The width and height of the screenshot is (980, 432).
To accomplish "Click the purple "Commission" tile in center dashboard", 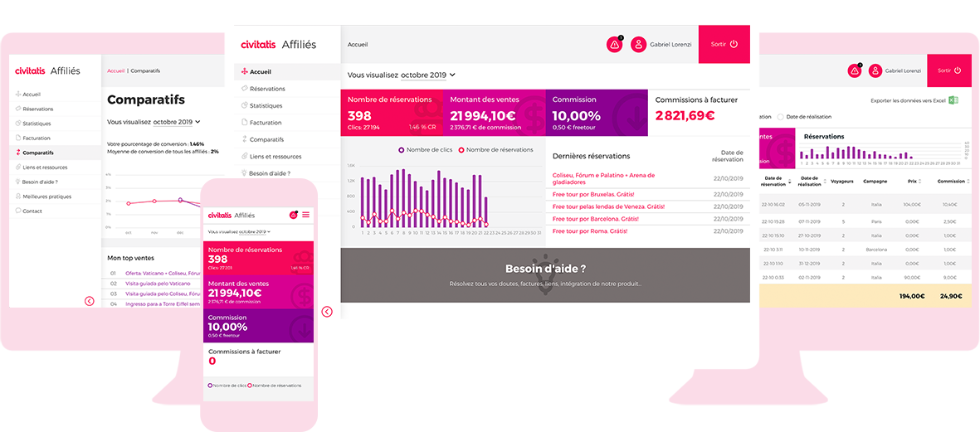I will tap(595, 112).
